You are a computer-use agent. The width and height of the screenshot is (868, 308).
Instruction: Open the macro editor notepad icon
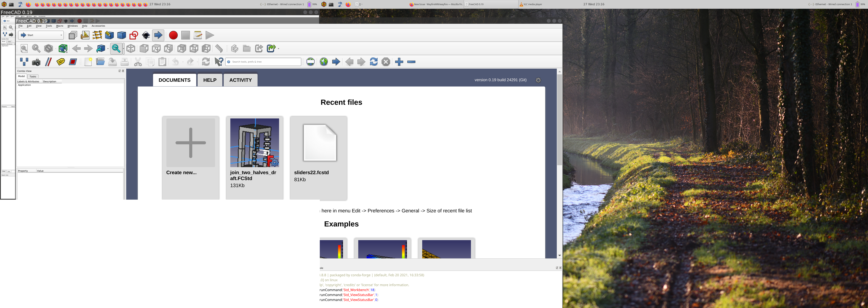tap(198, 35)
